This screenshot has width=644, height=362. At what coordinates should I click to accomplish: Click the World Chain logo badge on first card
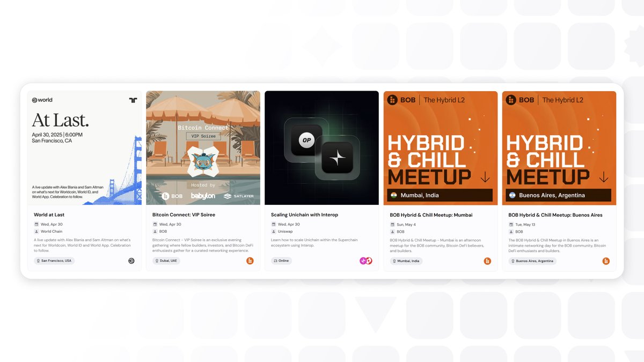131,261
